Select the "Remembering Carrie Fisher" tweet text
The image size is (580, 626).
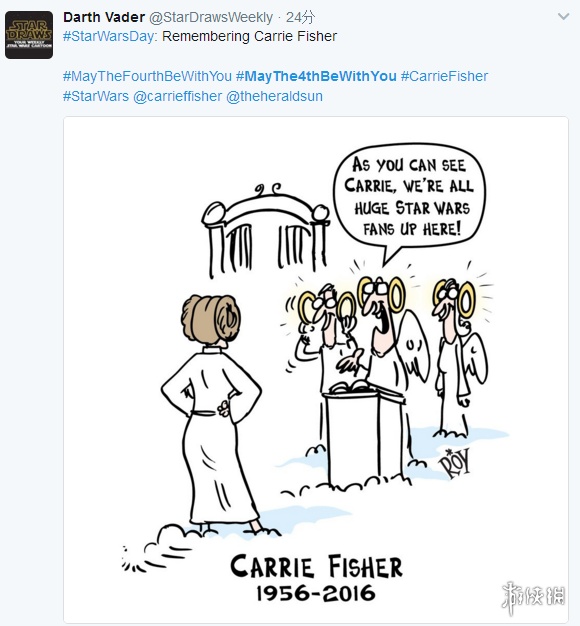249,36
